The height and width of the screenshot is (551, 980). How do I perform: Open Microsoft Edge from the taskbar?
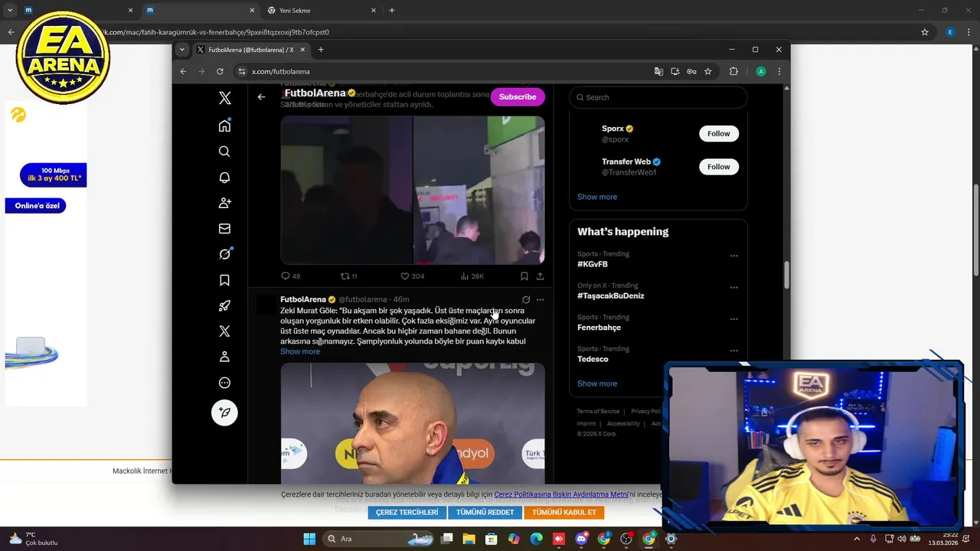pyautogui.click(x=537, y=539)
